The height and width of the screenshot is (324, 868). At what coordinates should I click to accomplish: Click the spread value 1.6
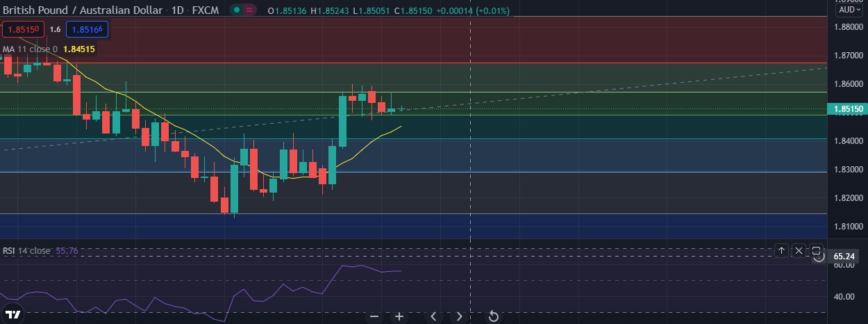[x=55, y=29]
